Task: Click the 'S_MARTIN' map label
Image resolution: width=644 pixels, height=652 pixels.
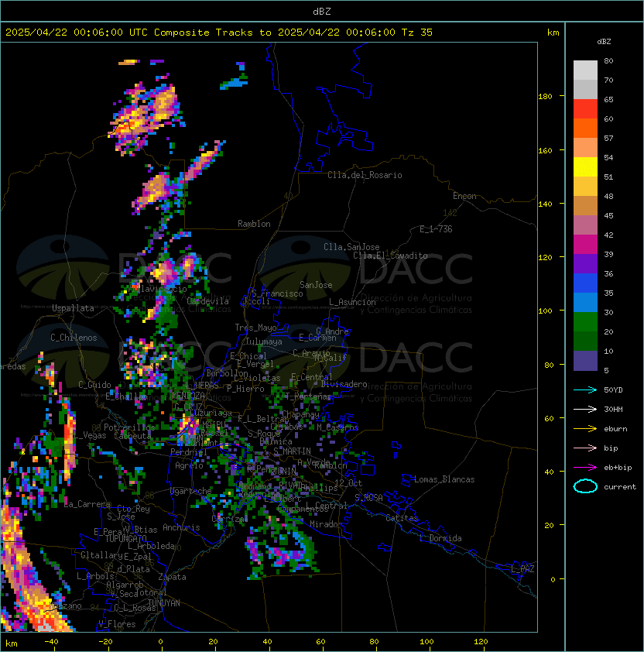Action: pyautogui.click(x=292, y=451)
